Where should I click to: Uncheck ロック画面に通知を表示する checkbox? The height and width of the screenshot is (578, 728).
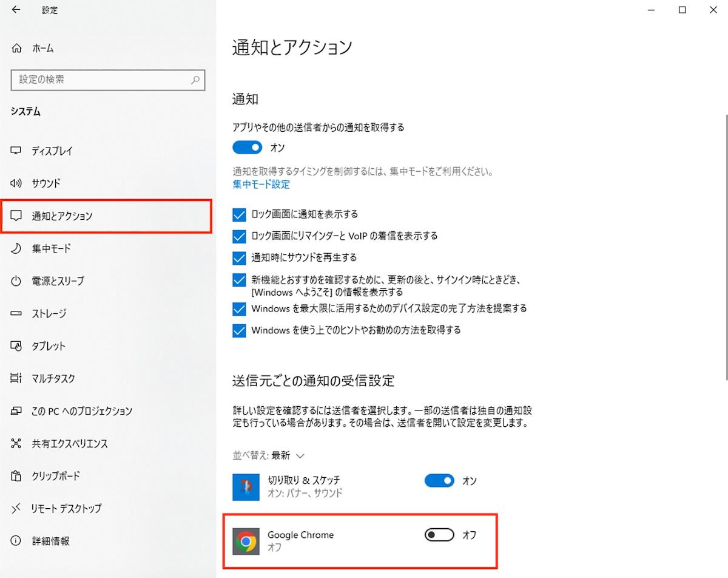pos(239,214)
